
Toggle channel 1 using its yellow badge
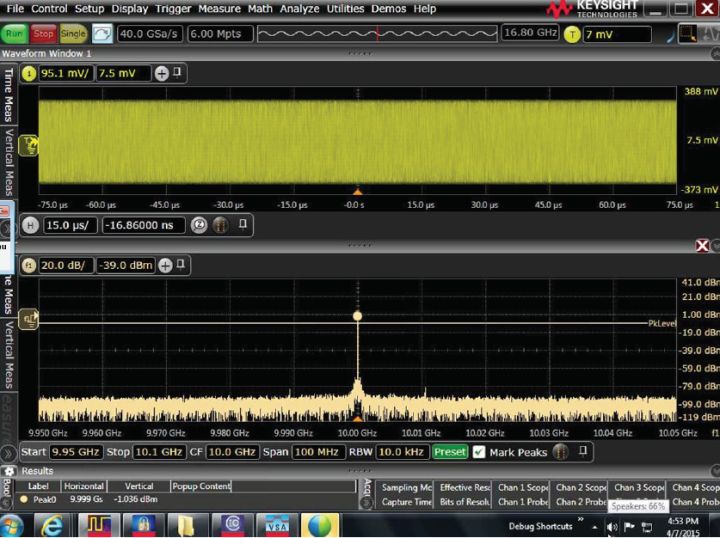[29, 73]
